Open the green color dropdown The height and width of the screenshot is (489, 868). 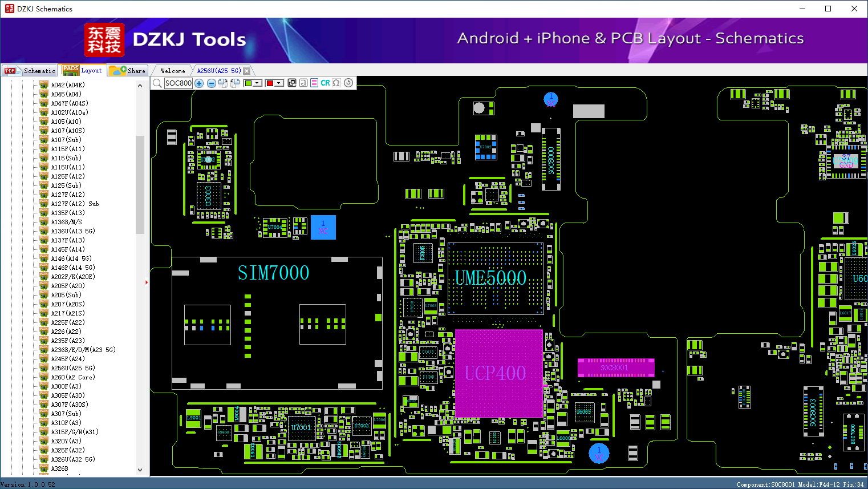coord(257,83)
